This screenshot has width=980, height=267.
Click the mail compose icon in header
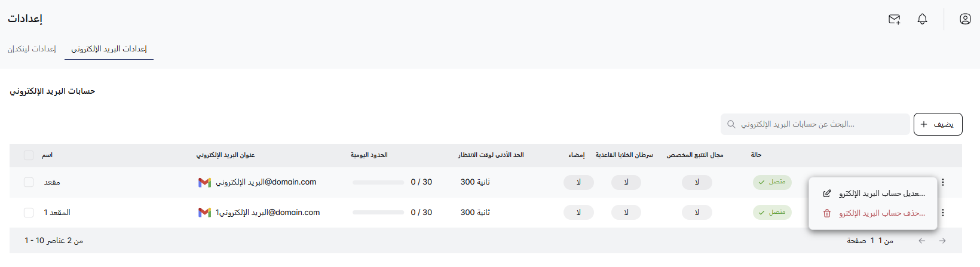(894, 19)
